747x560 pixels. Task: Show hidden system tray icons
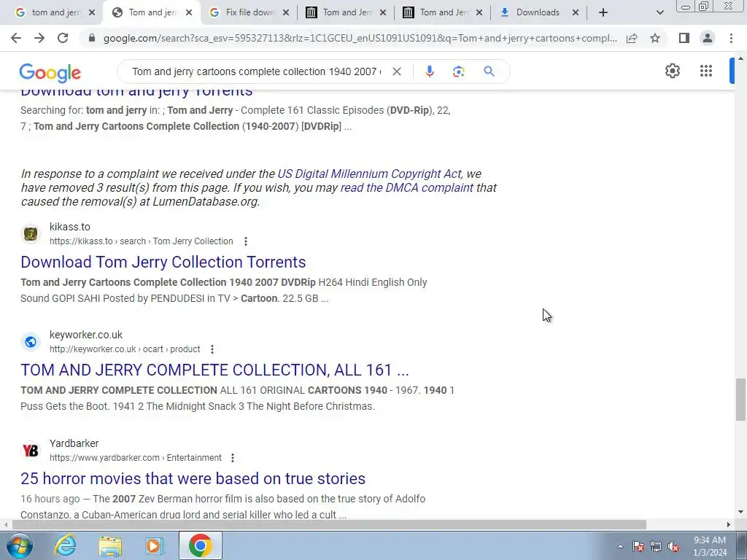tap(620, 546)
